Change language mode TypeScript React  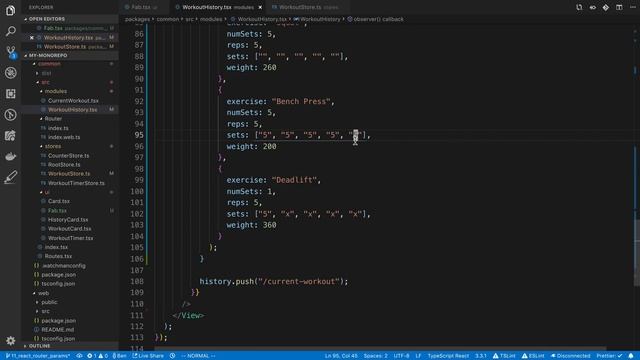tap(448, 356)
